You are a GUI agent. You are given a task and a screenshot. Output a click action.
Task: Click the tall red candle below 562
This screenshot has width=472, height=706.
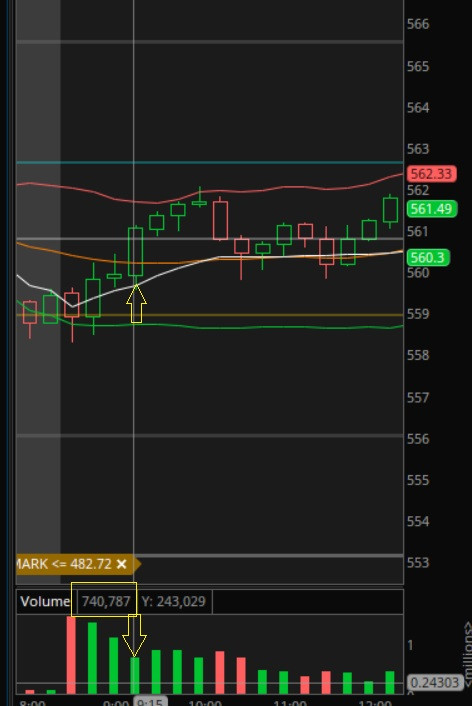[220, 220]
